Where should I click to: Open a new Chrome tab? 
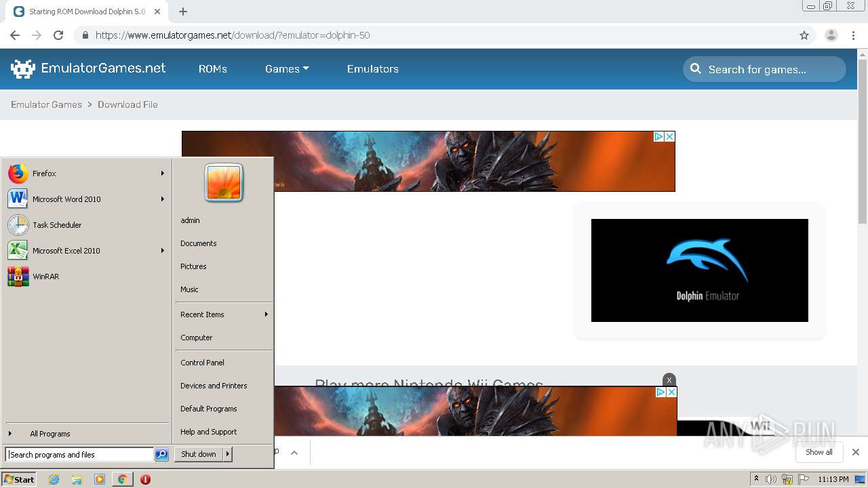coord(183,12)
